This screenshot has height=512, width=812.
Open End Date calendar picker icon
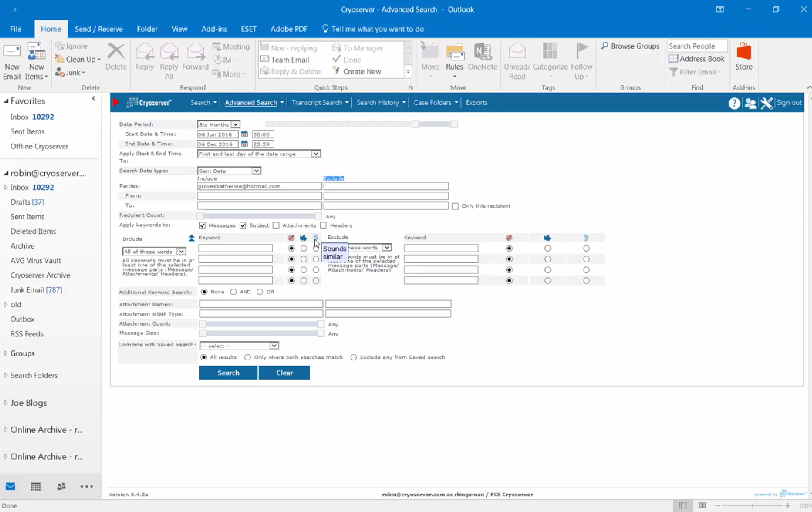(x=244, y=144)
